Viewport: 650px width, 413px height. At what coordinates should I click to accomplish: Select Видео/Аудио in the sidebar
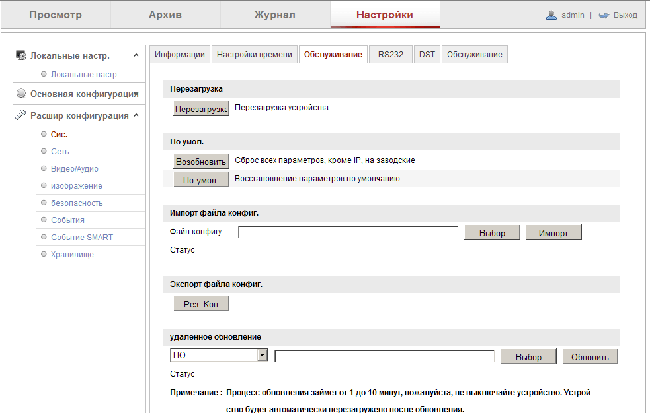coord(75,169)
